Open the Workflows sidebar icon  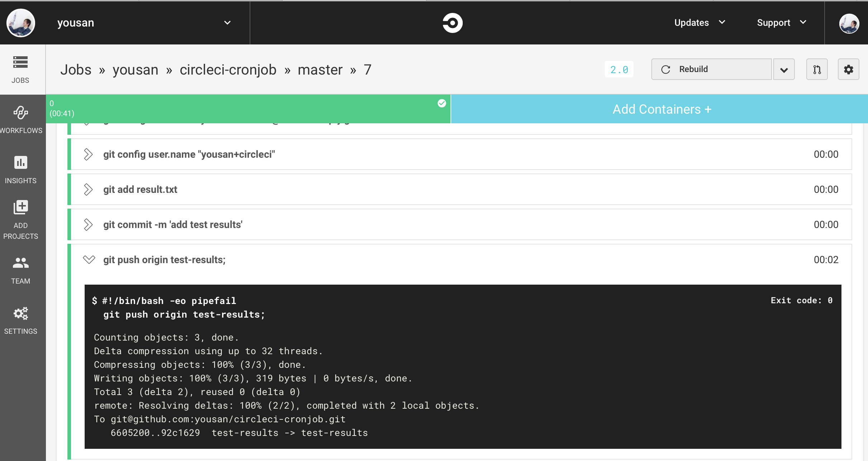pos(20,113)
